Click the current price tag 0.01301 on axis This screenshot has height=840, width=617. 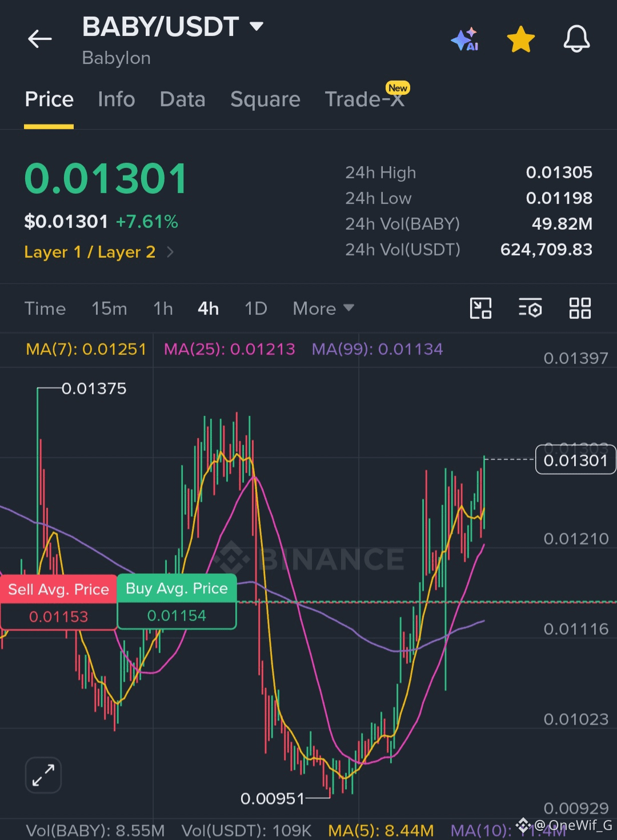click(575, 461)
